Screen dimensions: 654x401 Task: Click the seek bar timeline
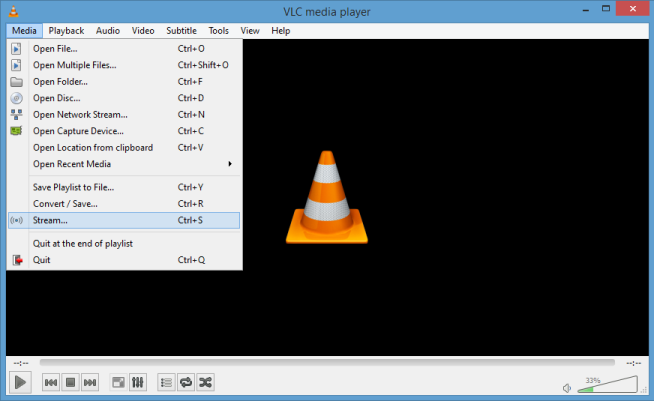pos(327,361)
